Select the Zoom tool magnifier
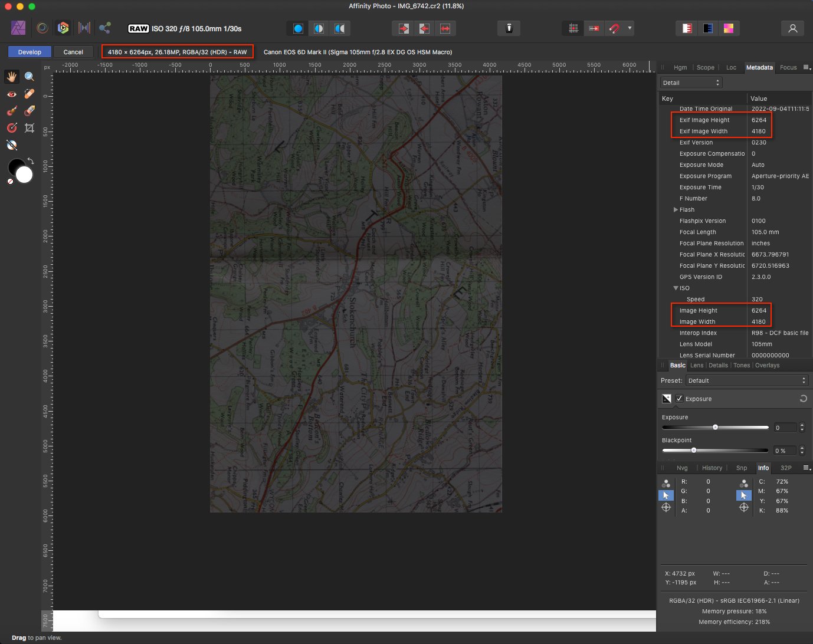Image resolution: width=813 pixels, height=644 pixels. [29, 77]
